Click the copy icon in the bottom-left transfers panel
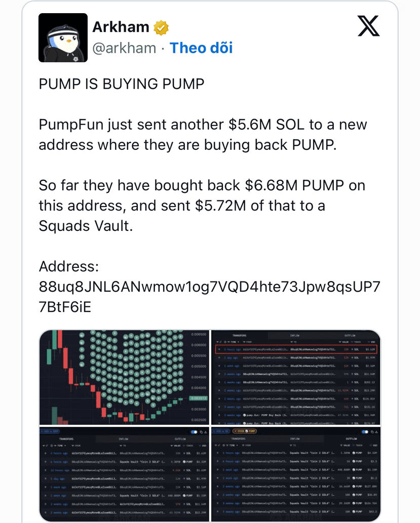The width and height of the screenshot is (420, 523). click(x=201, y=432)
